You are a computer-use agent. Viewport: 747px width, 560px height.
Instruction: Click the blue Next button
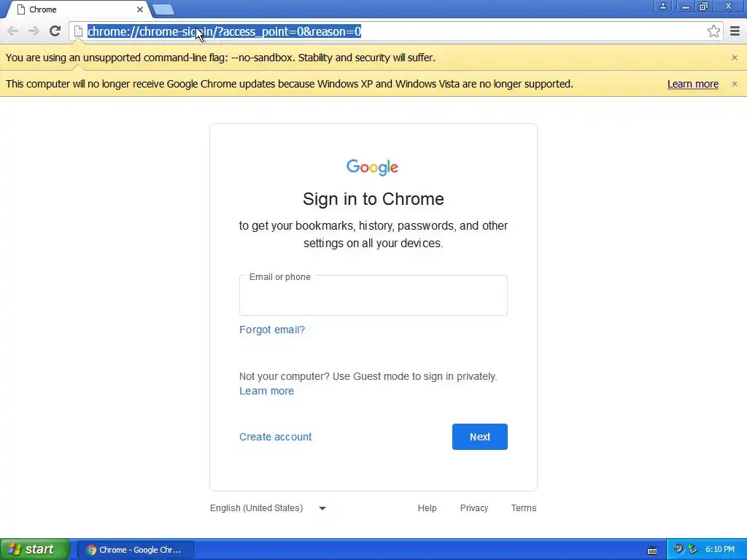480,437
